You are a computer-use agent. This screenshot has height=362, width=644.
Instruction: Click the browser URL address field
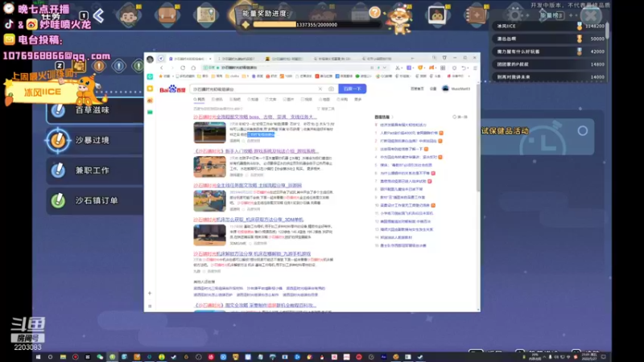(x=294, y=68)
